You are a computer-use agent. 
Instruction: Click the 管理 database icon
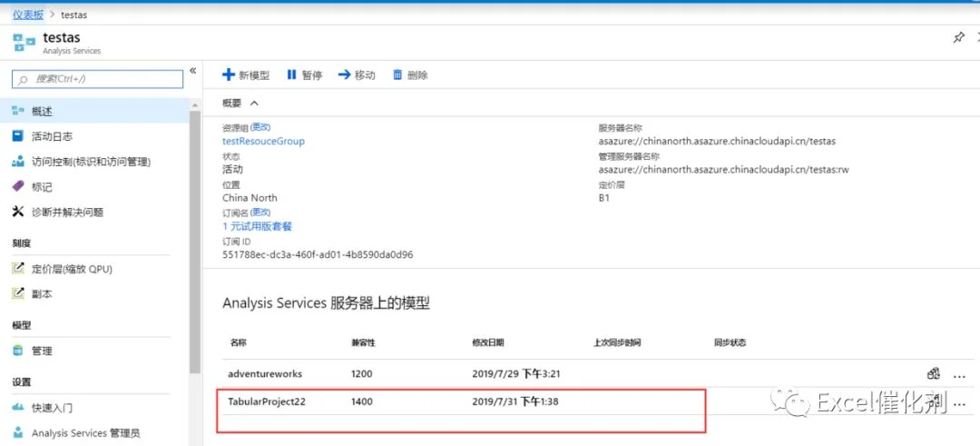(x=18, y=351)
